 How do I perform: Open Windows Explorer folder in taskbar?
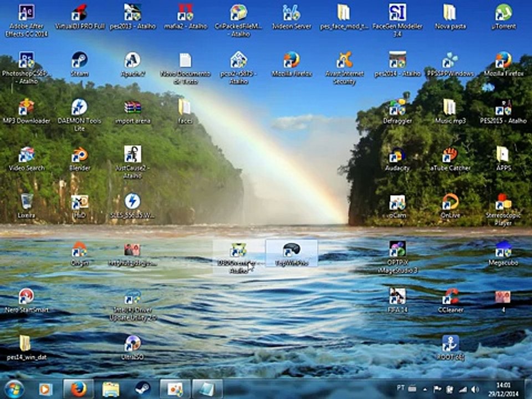(111, 389)
